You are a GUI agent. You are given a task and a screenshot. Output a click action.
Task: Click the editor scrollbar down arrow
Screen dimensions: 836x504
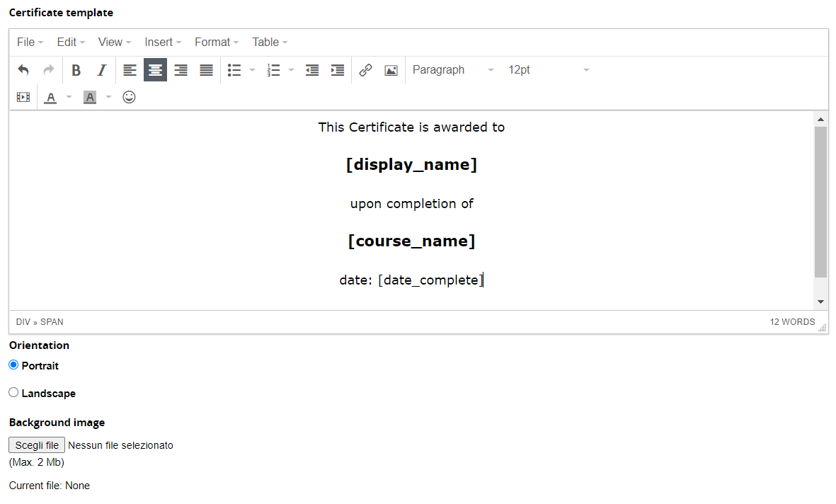pos(821,300)
